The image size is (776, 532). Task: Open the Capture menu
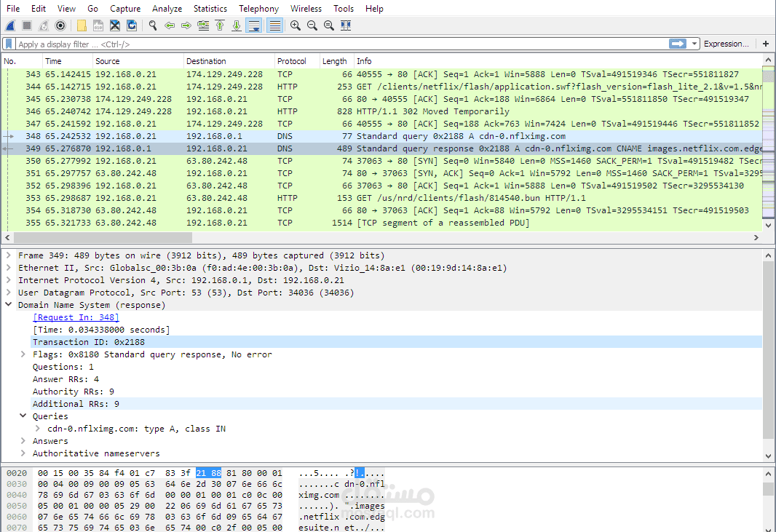pos(125,9)
